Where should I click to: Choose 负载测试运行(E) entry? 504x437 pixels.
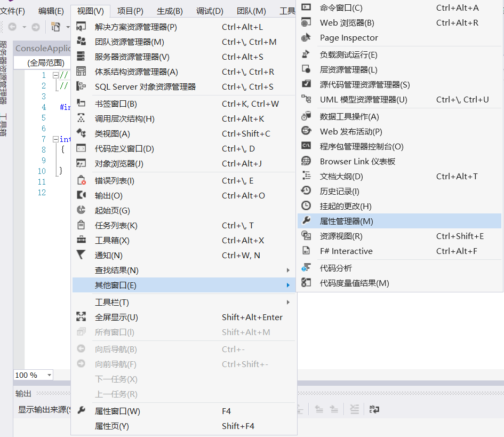(399, 54)
